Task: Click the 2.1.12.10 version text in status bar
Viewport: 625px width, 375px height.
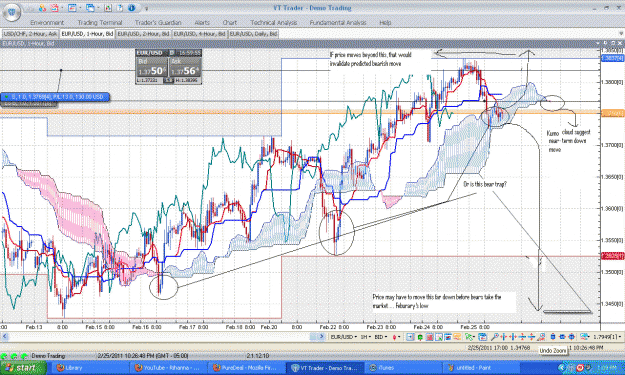Action: pyautogui.click(x=258, y=355)
